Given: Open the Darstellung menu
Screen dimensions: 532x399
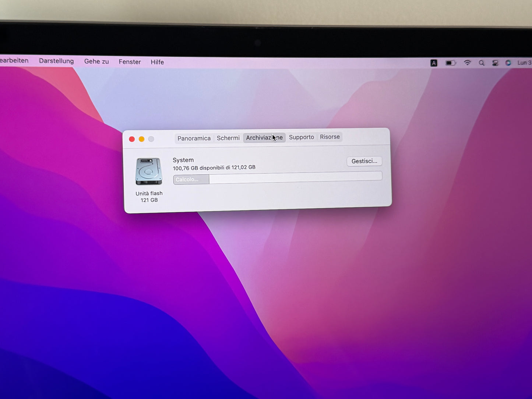Looking at the screenshot, I should [56, 61].
